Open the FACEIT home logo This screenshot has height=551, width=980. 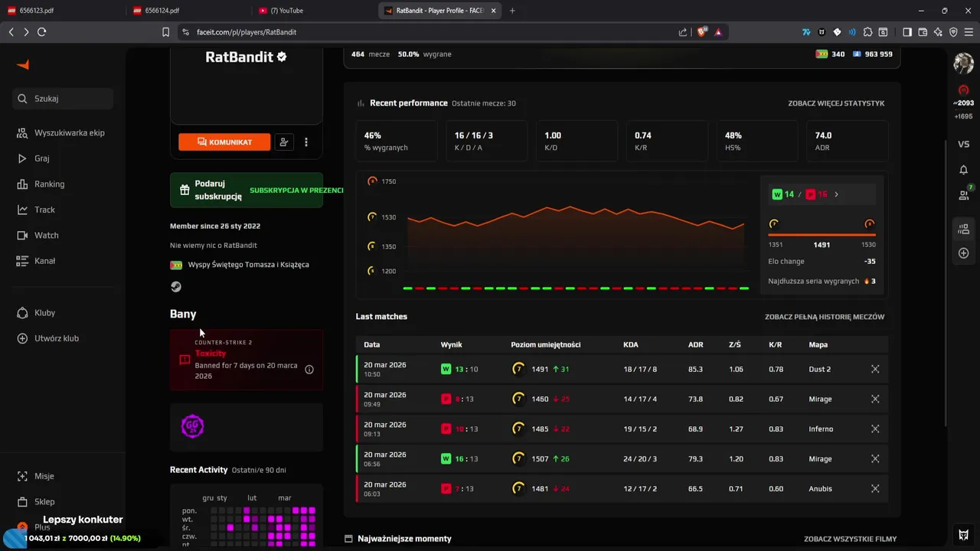(23, 65)
